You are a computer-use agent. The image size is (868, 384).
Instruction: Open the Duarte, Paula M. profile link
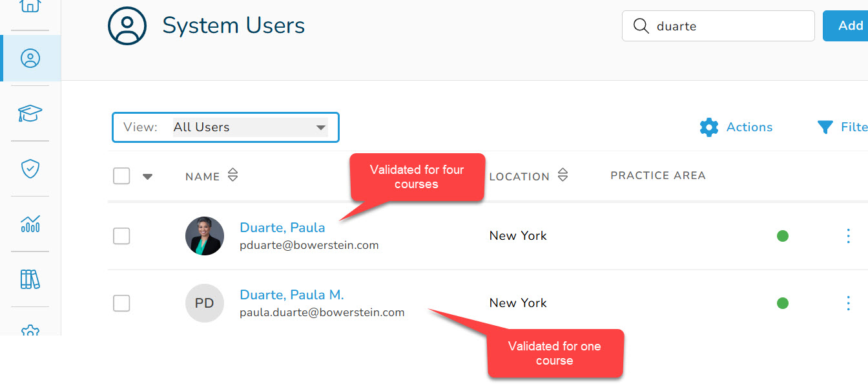[292, 295]
